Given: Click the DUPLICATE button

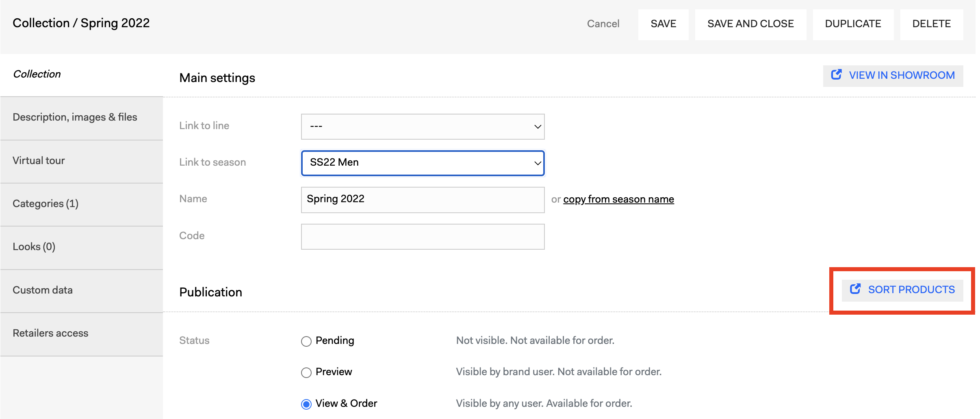Looking at the screenshot, I should click(853, 24).
